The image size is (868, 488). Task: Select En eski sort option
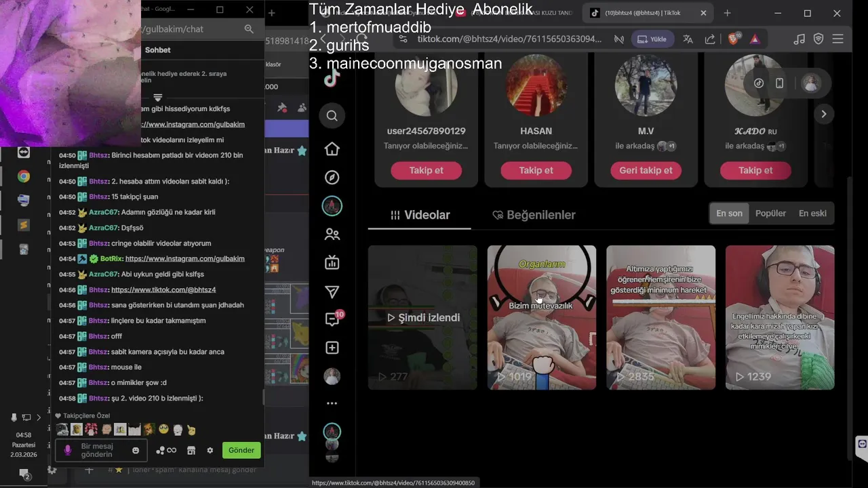pyautogui.click(x=812, y=213)
